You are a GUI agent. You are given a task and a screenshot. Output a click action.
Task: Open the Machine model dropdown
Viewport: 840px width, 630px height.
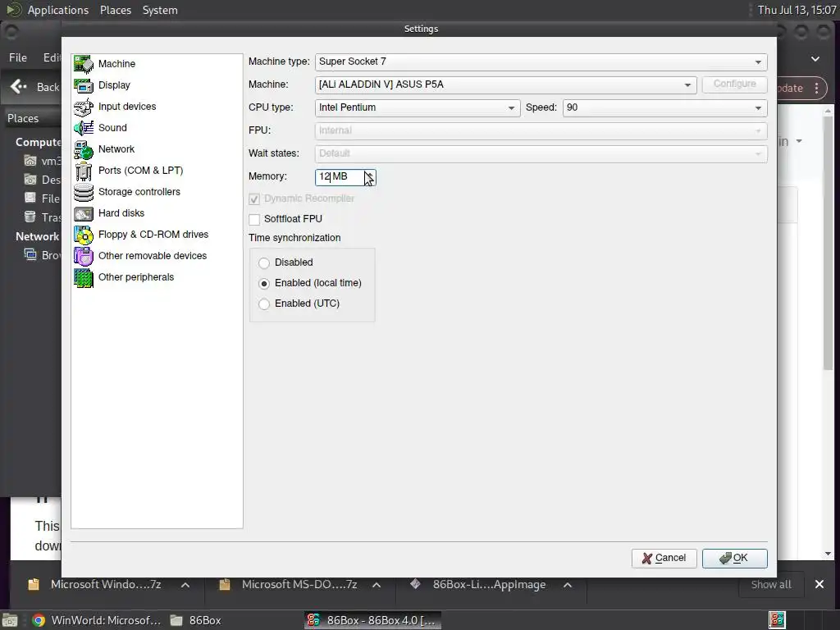(x=505, y=84)
